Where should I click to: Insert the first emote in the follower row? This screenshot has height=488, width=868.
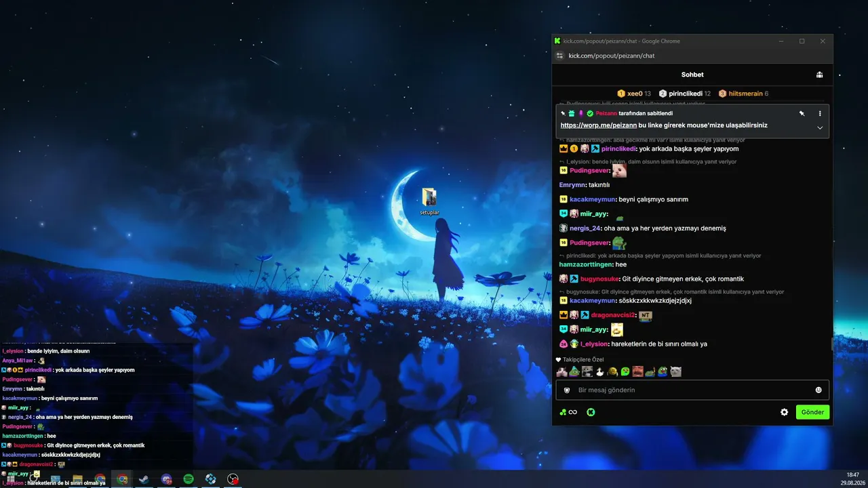pos(561,371)
